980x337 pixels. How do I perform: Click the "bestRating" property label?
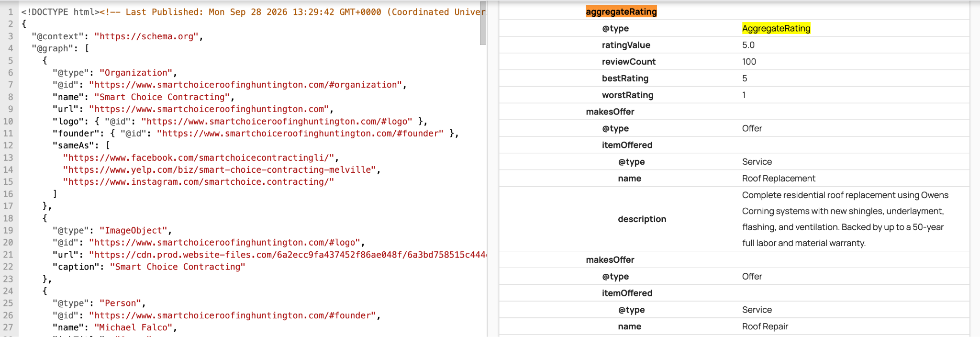click(625, 79)
